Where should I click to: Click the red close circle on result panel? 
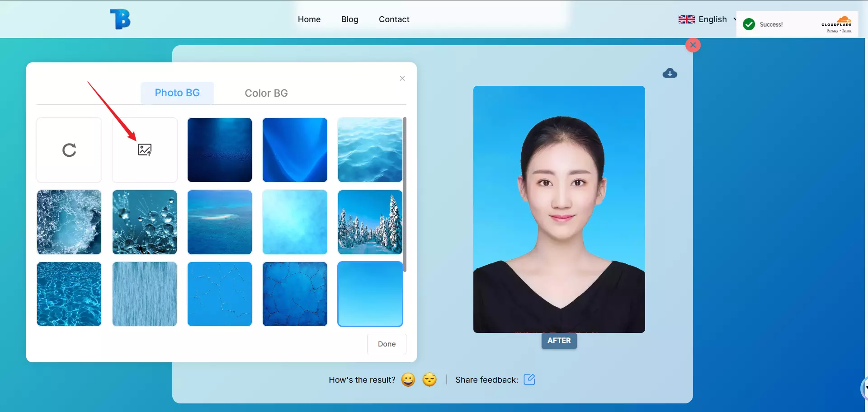(693, 45)
